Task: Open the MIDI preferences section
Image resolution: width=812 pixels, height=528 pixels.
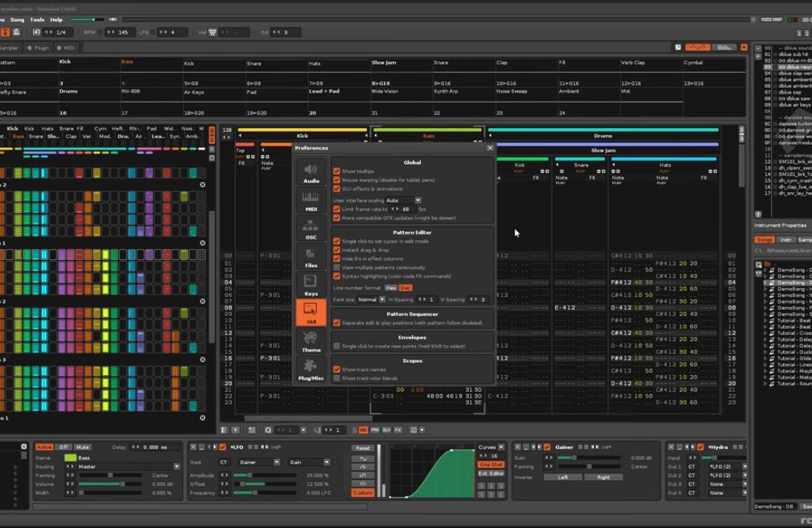Action: (x=311, y=201)
